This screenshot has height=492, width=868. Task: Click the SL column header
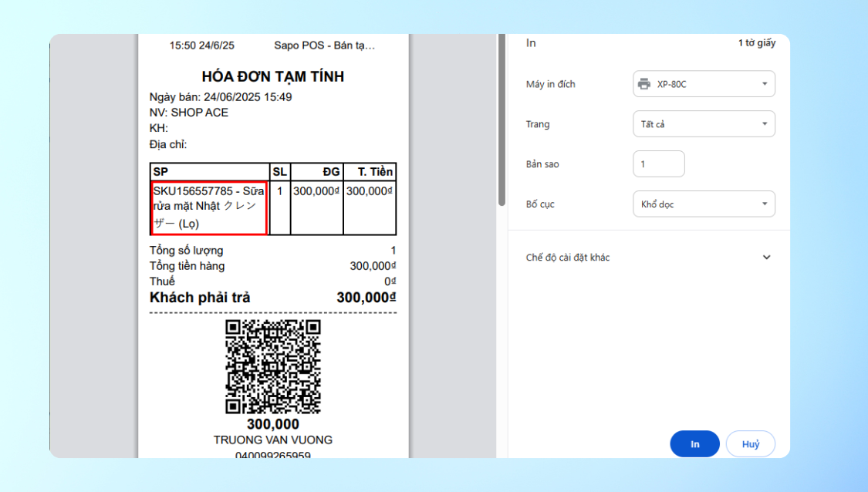point(279,171)
